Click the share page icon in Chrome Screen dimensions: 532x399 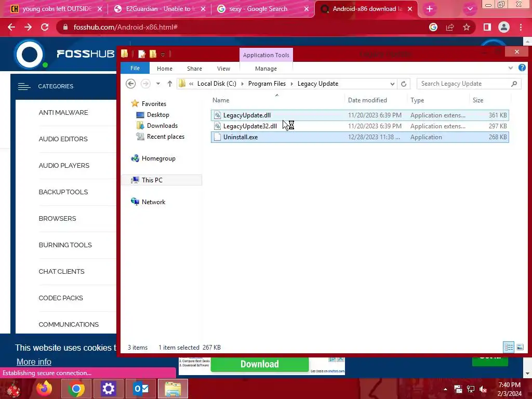click(x=450, y=27)
